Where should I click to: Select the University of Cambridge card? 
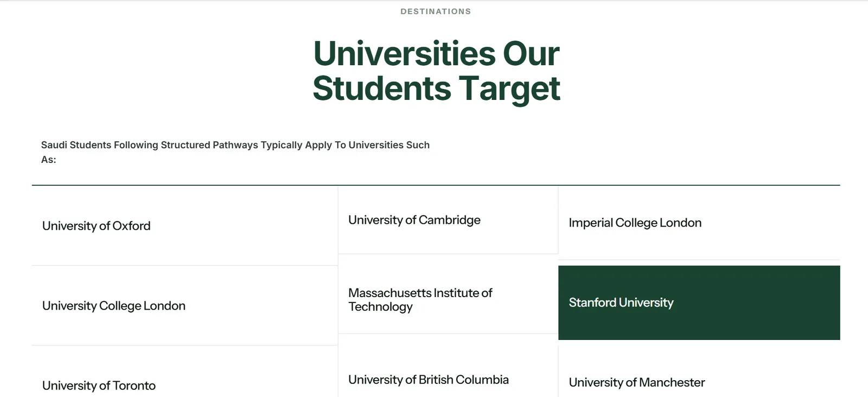pos(448,220)
